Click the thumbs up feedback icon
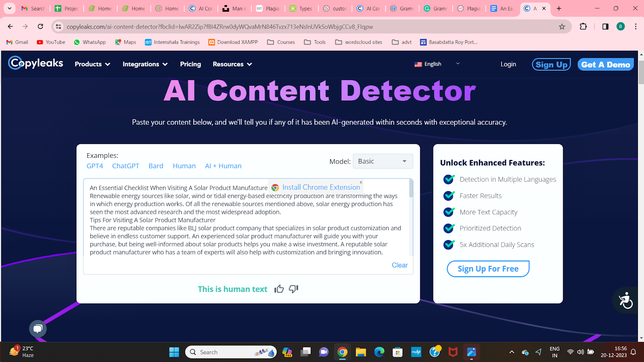644x362 pixels. (279, 289)
